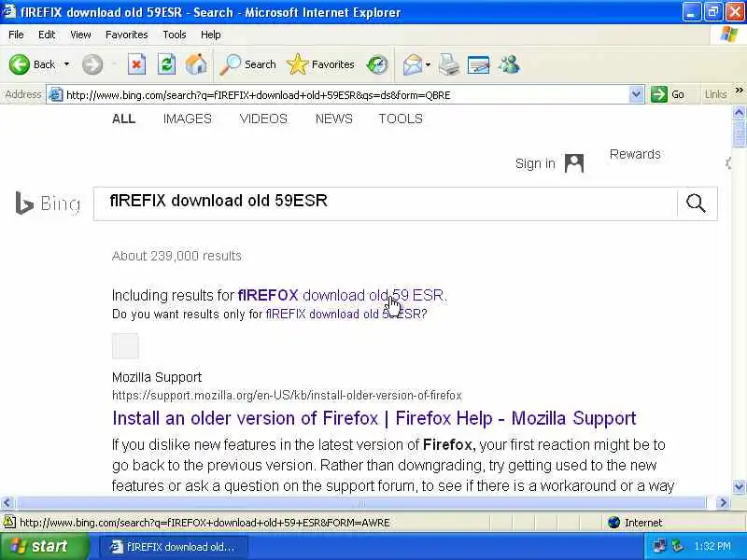
Task: Click inside the Bing search box
Action: point(385,203)
